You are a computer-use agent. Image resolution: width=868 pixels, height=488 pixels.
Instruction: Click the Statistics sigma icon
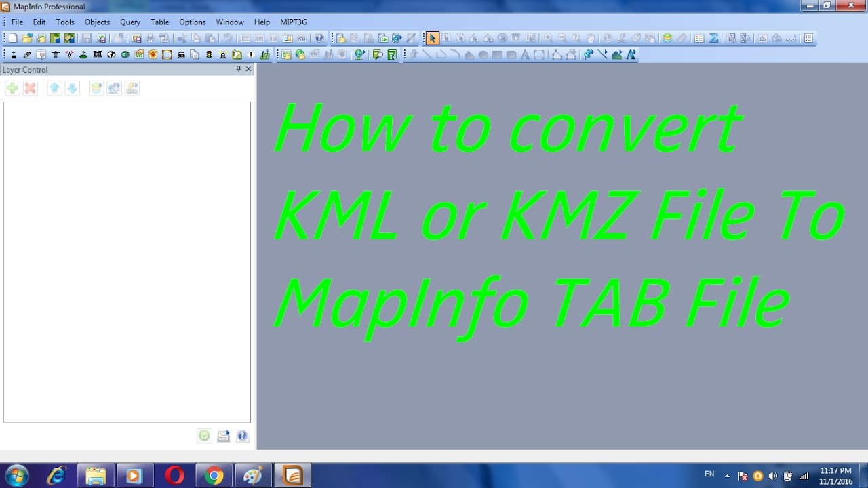click(713, 38)
